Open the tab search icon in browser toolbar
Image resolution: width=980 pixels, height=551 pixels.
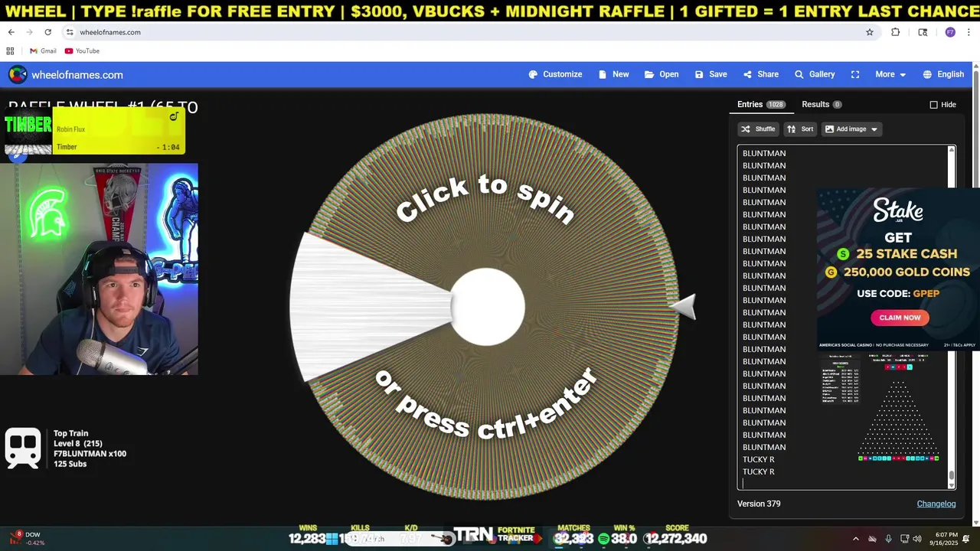click(923, 32)
